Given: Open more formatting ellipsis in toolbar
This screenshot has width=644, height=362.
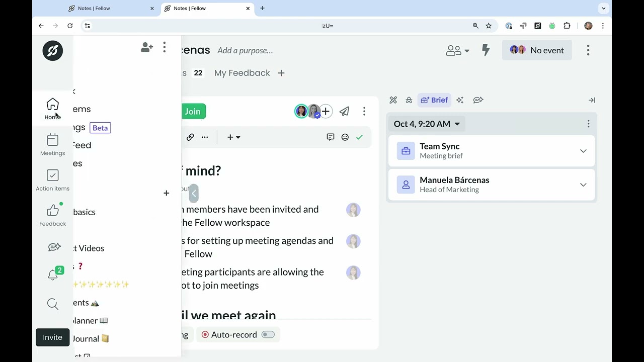Looking at the screenshot, I should 205,137.
